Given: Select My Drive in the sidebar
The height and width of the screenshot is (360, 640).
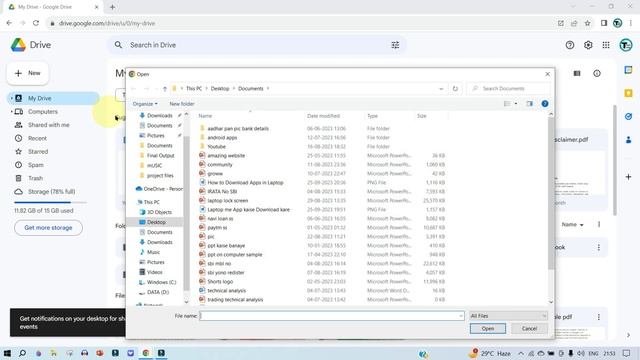Looking at the screenshot, I should 53,98.
